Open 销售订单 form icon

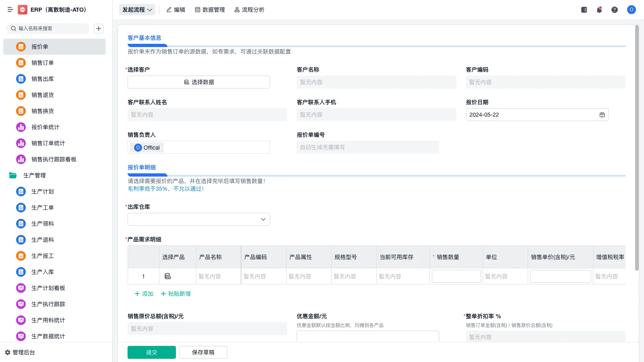[21, 63]
